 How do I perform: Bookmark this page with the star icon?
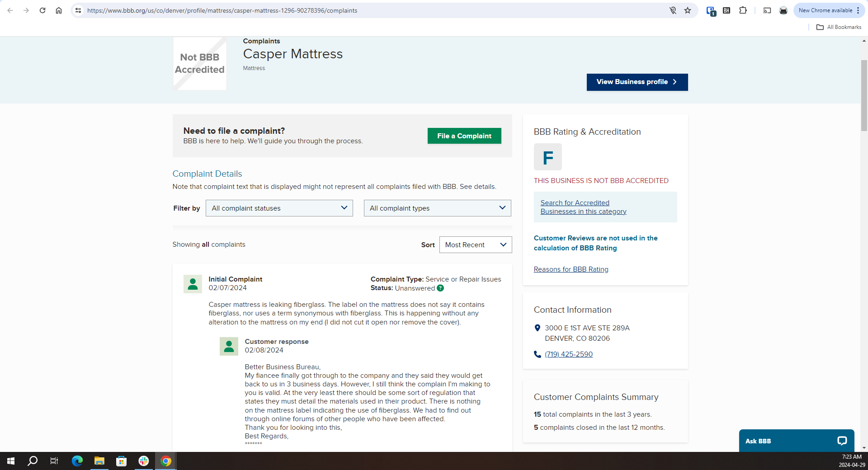[688, 10]
